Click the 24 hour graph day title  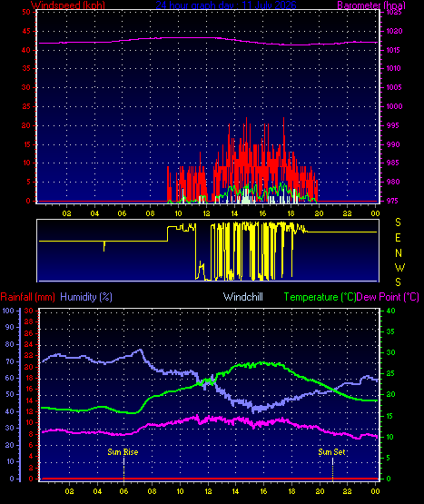(226, 5)
